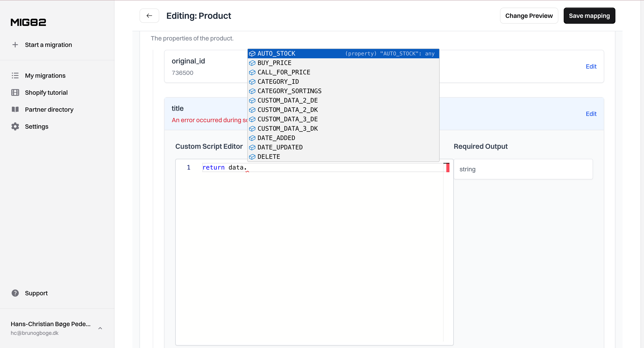The width and height of the screenshot is (644, 348).
Task: Click the Support question mark icon
Action: point(15,293)
